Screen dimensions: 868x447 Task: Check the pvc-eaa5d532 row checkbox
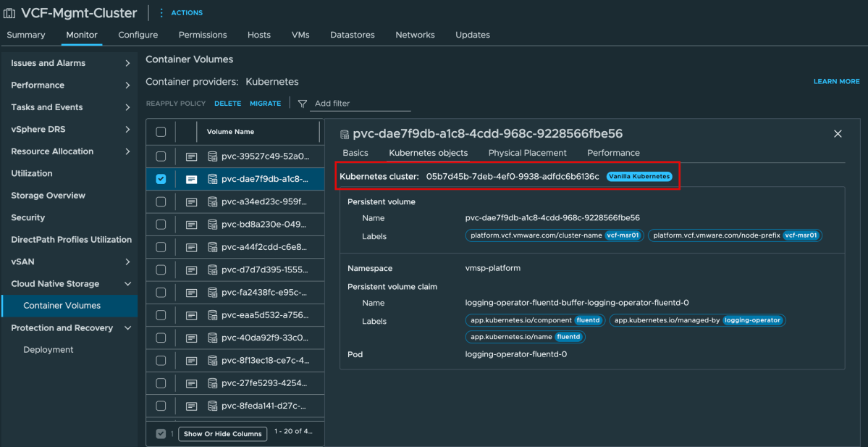[x=161, y=315]
